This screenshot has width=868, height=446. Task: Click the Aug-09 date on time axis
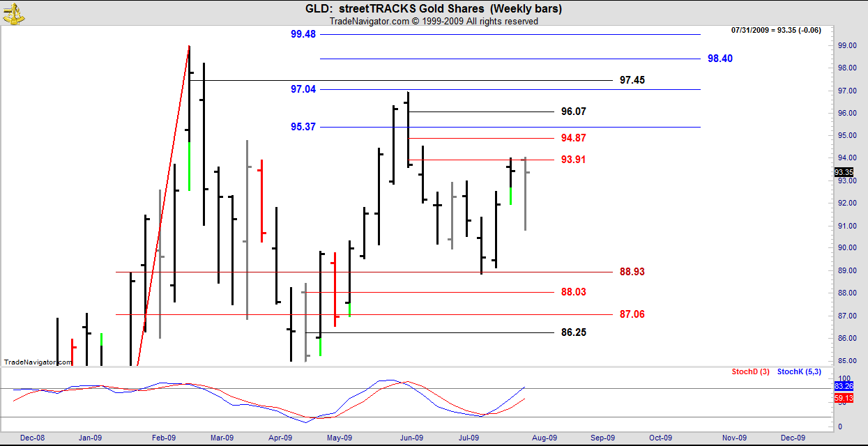tap(545, 438)
